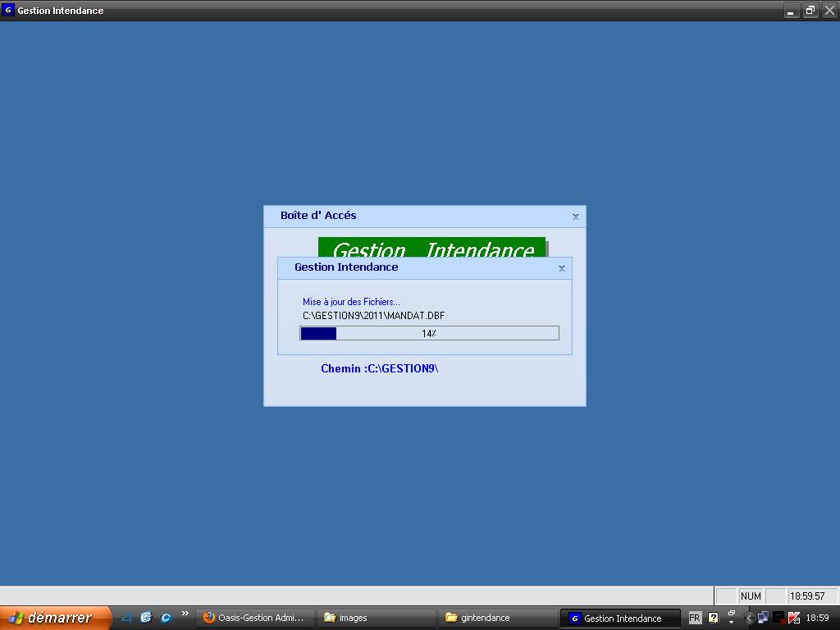Click the taskbar clock 18:59
Viewport: 840px width, 630px height.
(x=818, y=618)
